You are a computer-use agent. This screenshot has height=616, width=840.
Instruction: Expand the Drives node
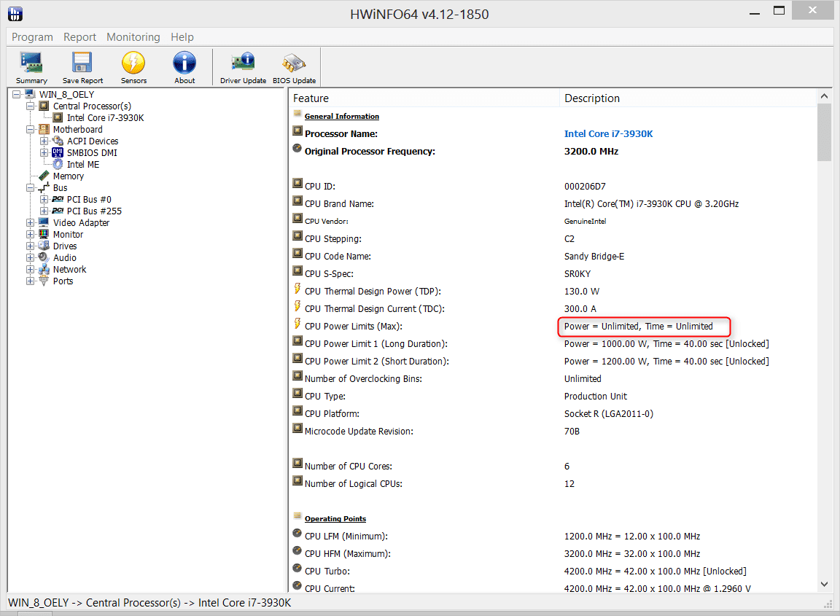[31, 246]
